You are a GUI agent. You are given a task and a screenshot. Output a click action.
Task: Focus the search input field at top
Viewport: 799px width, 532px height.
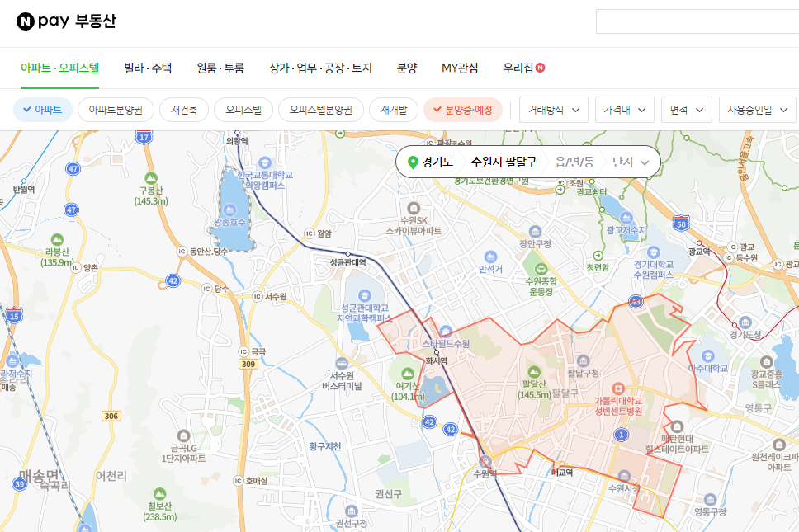pyautogui.click(x=697, y=21)
